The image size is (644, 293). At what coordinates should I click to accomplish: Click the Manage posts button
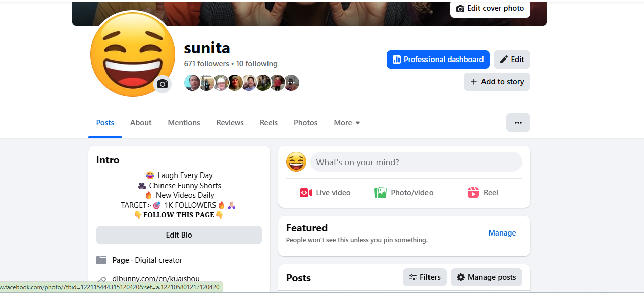tap(487, 277)
